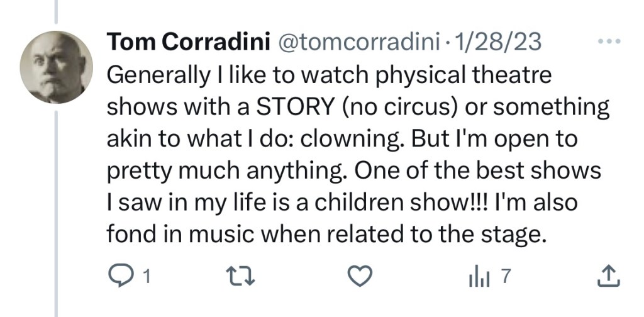Screen dimensions: 644x317
Task: Click the Tom Corradini display name
Action: [187, 42]
